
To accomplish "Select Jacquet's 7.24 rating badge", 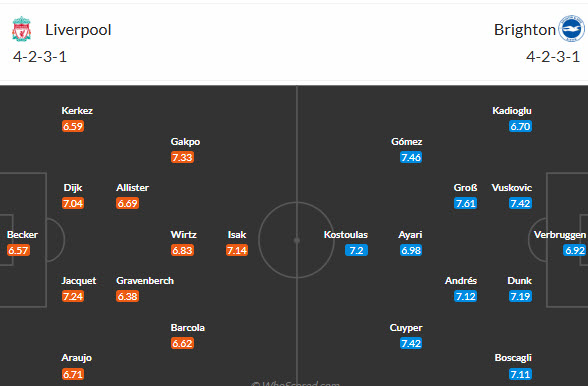I will (73, 296).
